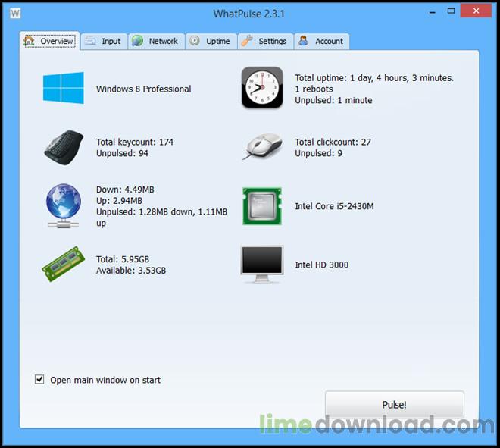Screen dimensions: 500x448
Task: Close the WhatPulse window
Action: pyautogui.click(x=476, y=11)
